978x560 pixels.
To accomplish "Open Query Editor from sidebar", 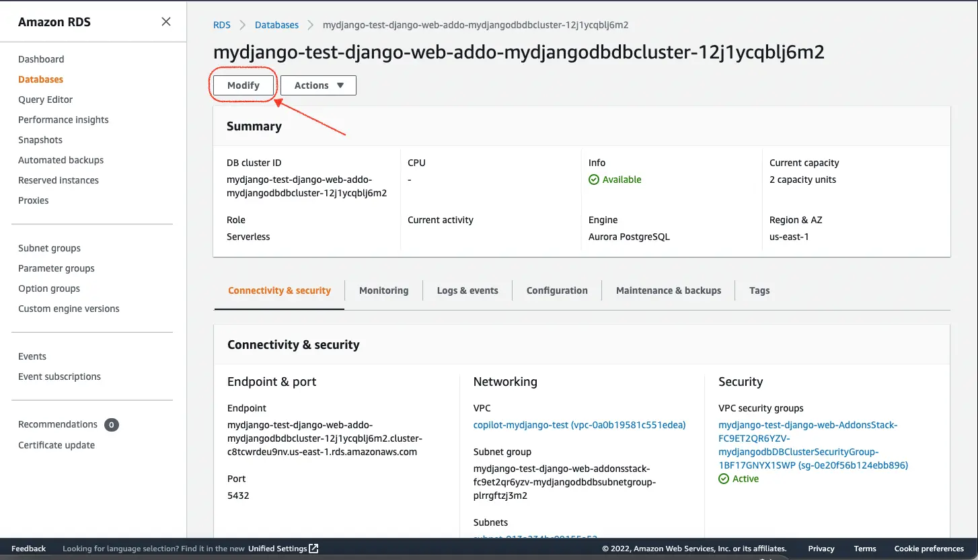I will click(45, 99).
